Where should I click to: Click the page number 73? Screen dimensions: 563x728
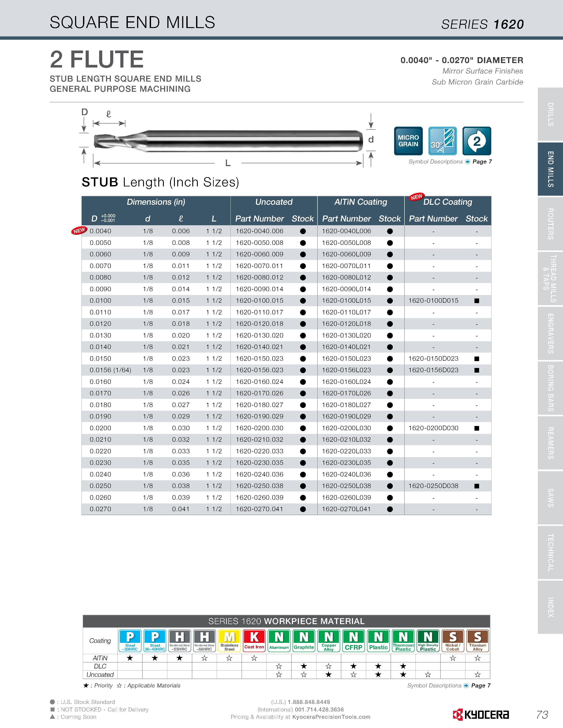point(542,715)
